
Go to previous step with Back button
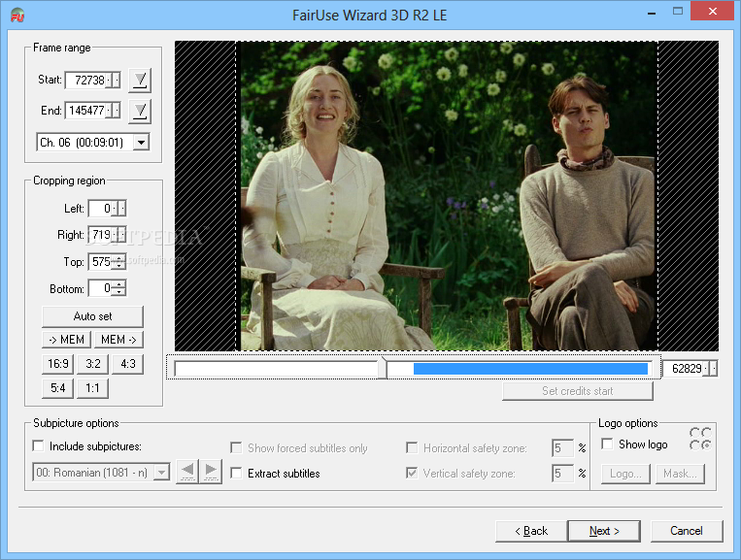pos(531,531)
